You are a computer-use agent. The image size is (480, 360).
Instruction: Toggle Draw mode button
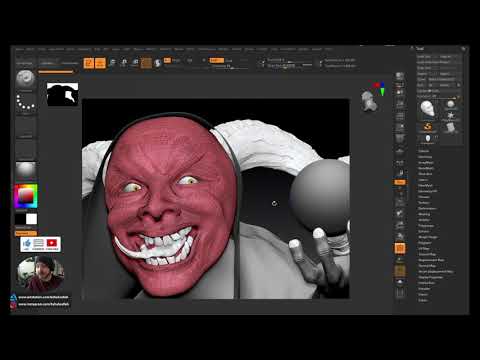pos(100,63)
